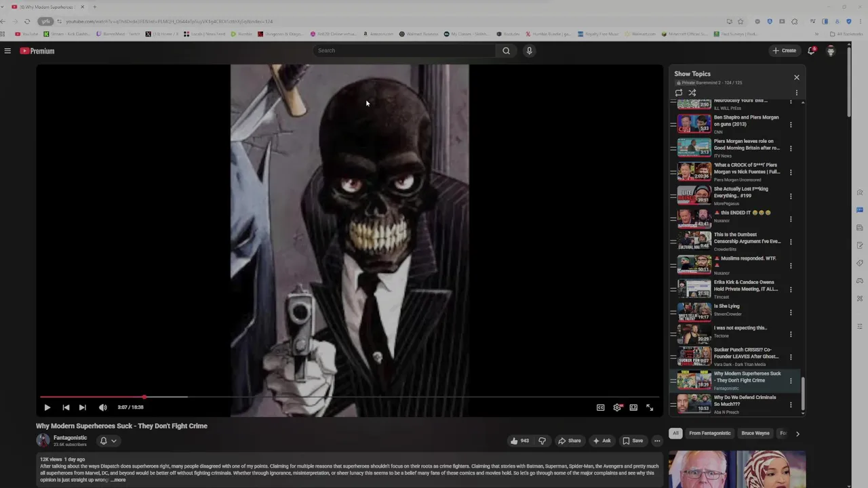This screenshot has height=488, width=868.
Task: Open All Bookmarks folder
Action: tap(846, 34)
